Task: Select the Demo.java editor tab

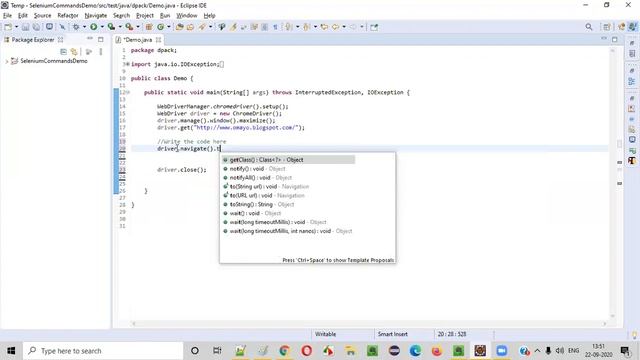Action: coord(138,40)
